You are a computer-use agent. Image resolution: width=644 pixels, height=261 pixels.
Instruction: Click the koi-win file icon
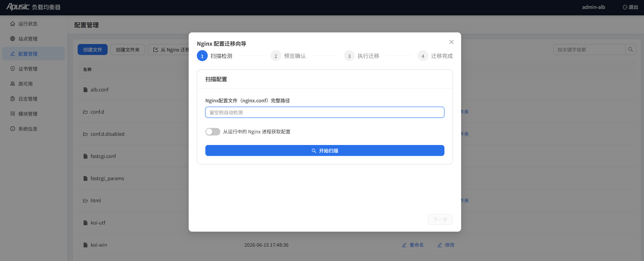[x=85, y=245]
